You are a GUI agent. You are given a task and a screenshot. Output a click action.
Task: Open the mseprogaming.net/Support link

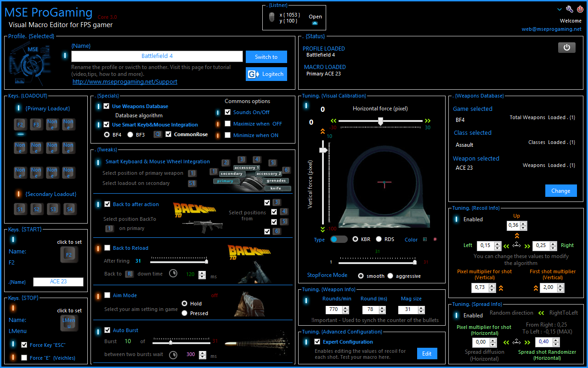click(x=125, y=81)
